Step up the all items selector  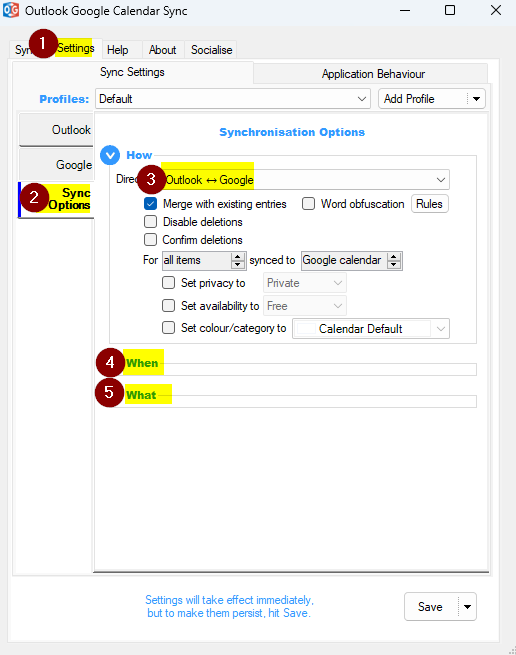pyautogui.click(x=238, y=256)
